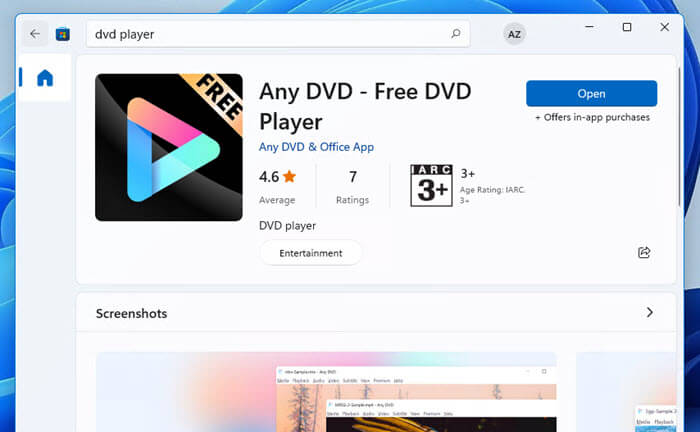Close the Microsoft Store window
Viewport: 700px width, 432px height.
[664, 27]
